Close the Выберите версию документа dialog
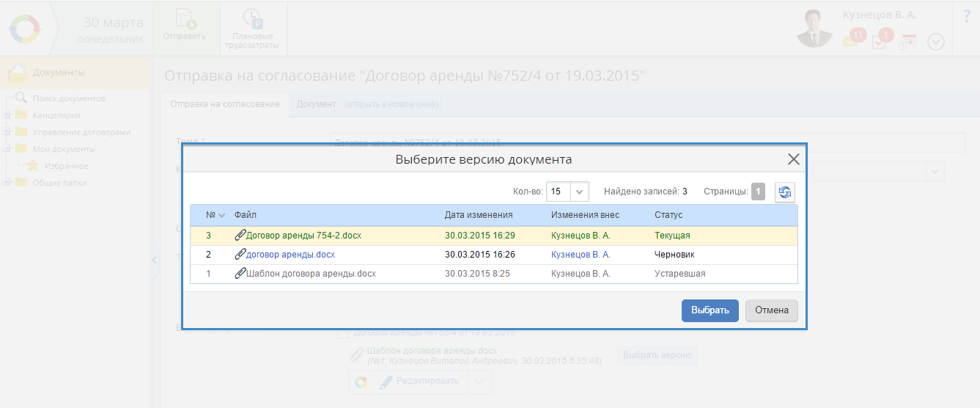 (793, 159)
